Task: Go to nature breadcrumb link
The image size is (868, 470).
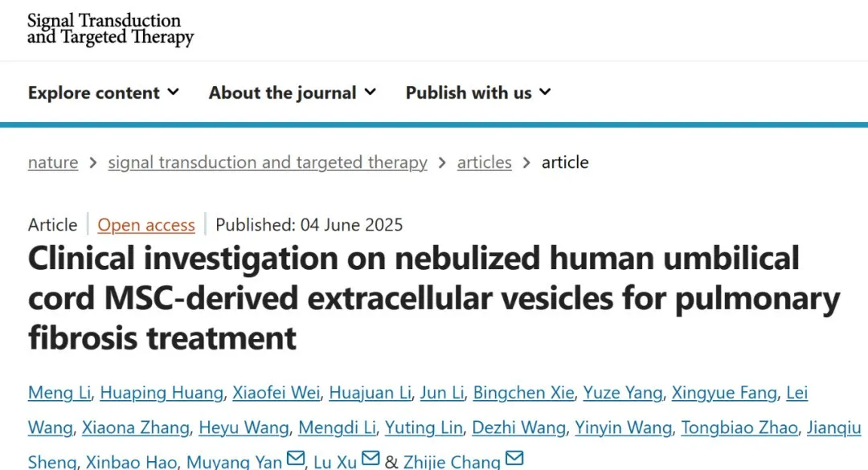Action: coord(53,162)
